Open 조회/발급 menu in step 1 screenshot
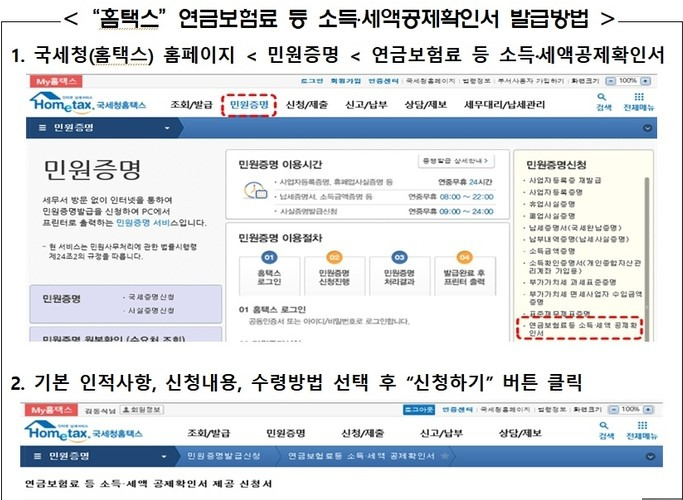Viewport: 683px width, 500px height. click(x=191, y=105)
